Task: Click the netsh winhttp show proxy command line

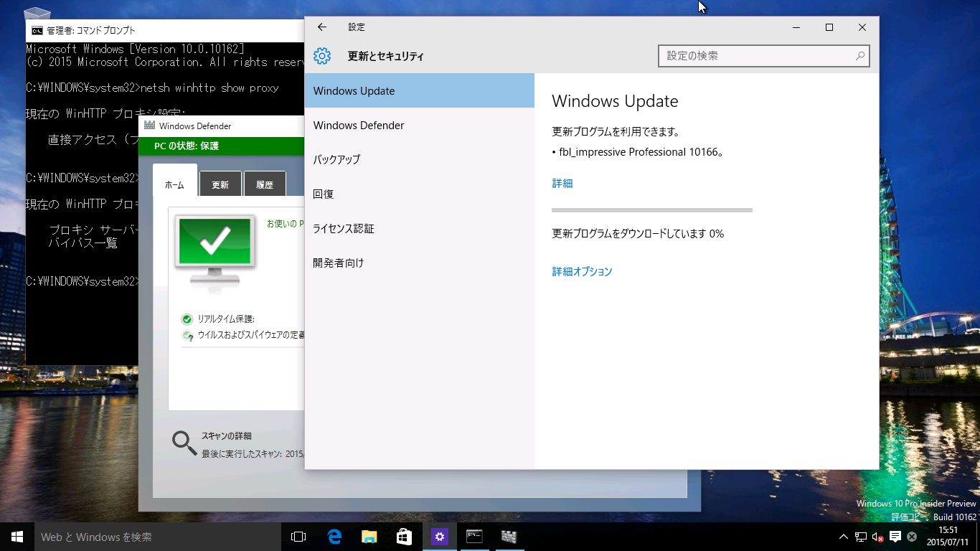Action: coord(152,88)
